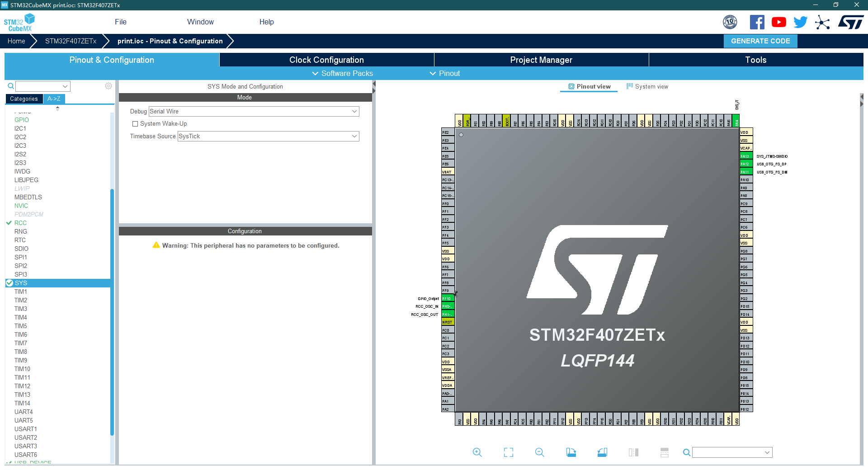Switch to System view
This screenshot has width=868, height=470.
click(647, 86)
